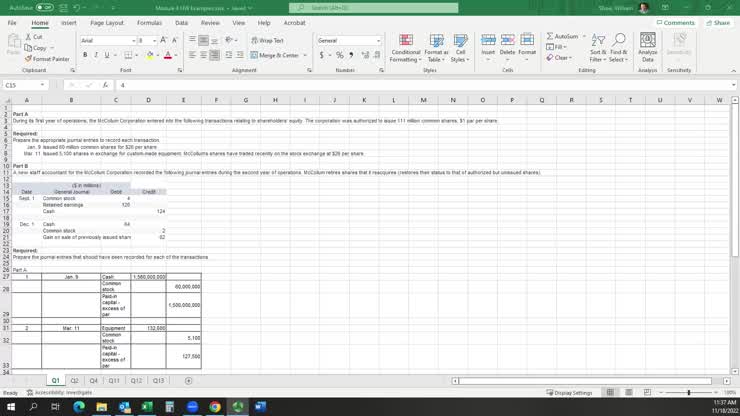Toggle the AutoSave switch

(44, 8)
